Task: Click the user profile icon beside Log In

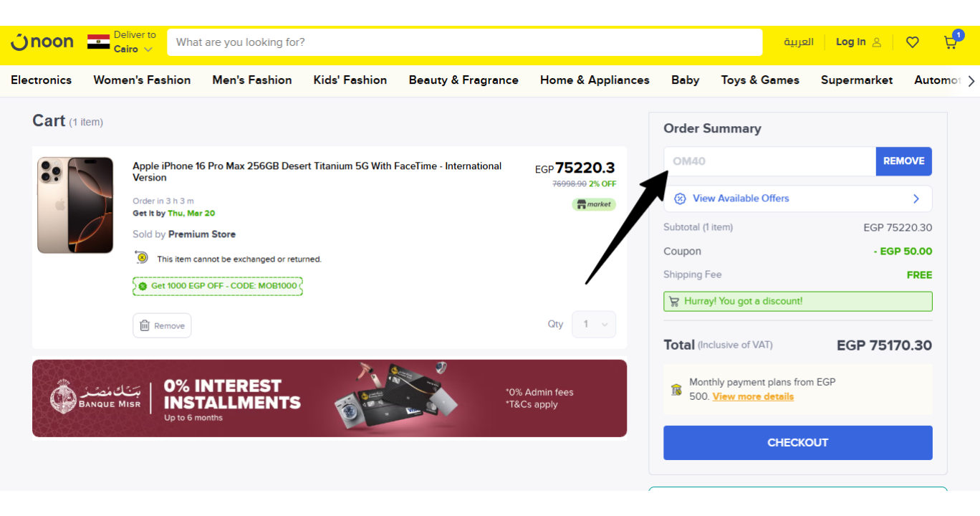Action: point(877,42)
